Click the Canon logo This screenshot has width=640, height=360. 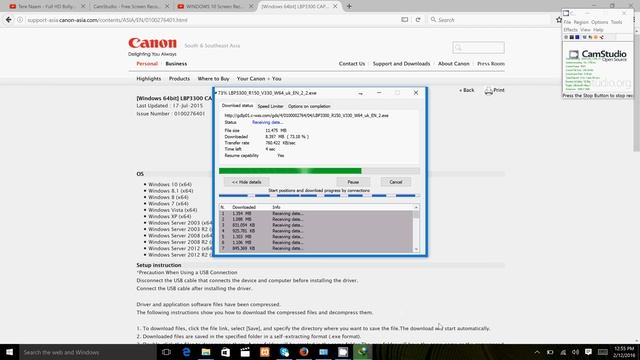[152, 43]
